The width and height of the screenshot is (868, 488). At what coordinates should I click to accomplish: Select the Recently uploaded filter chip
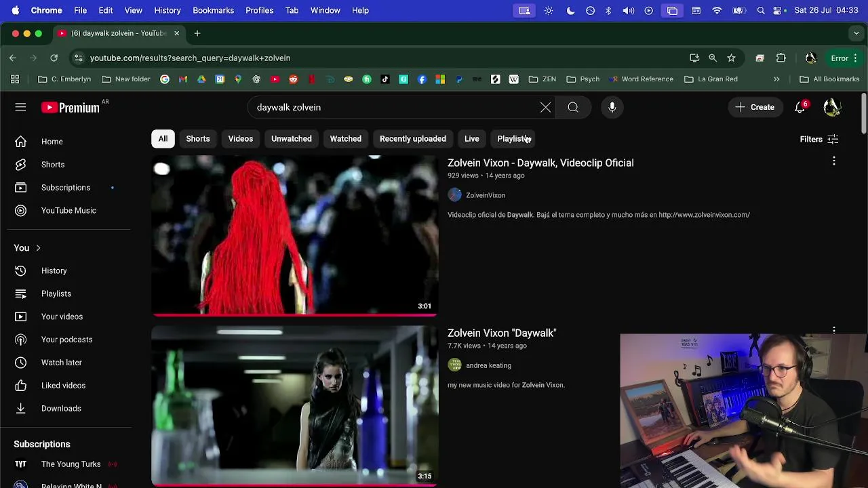pos(413,139)
